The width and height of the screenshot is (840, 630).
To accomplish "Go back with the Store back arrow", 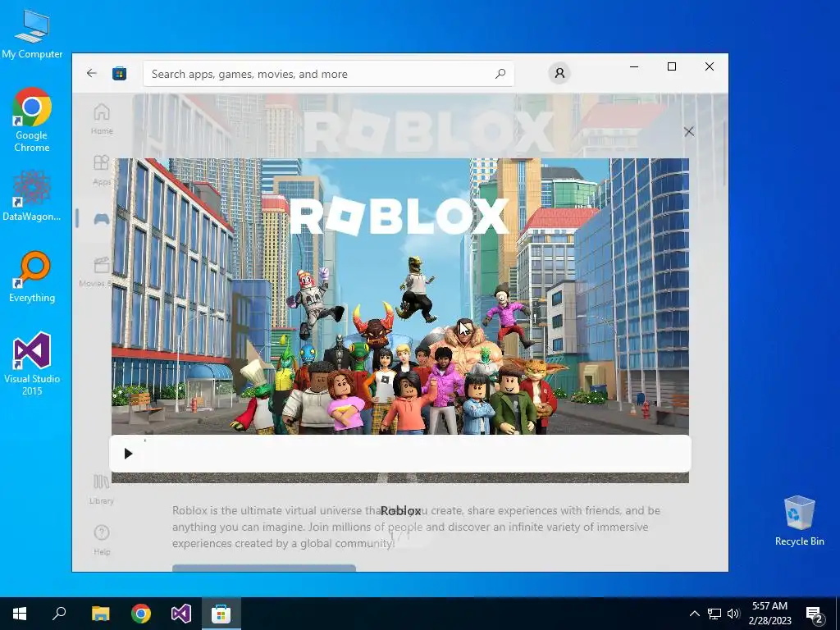I will 92,73.
